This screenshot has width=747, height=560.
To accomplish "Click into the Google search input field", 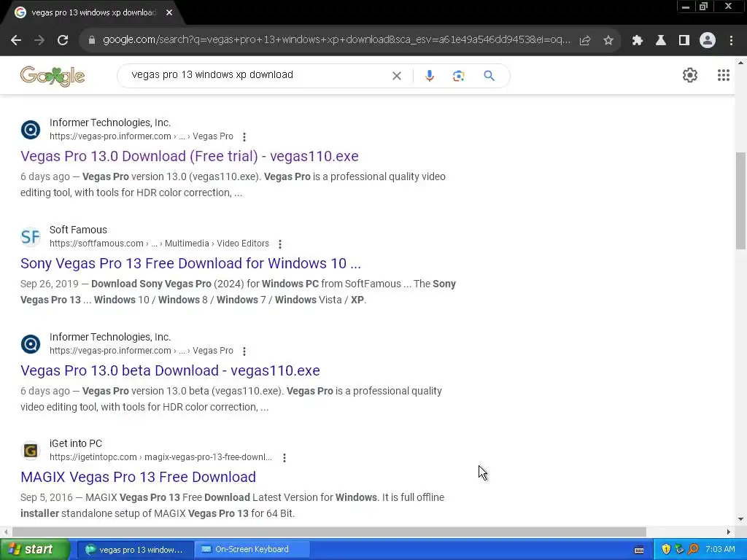I will (258, 75).
